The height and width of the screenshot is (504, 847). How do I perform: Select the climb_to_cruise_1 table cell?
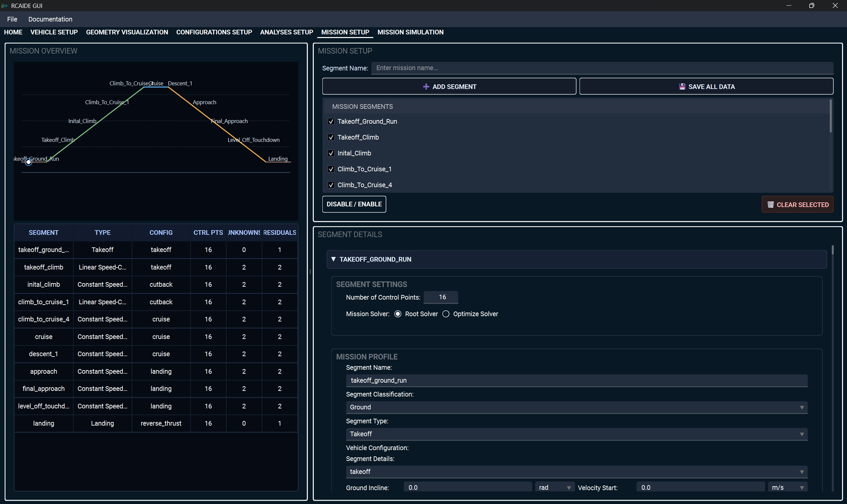[43, 302]
